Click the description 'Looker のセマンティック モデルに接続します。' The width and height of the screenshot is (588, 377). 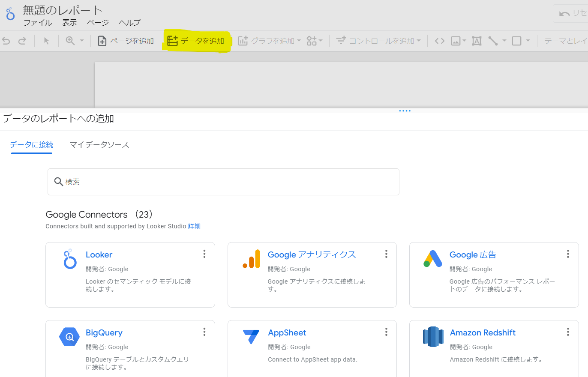tap(138, 285)
